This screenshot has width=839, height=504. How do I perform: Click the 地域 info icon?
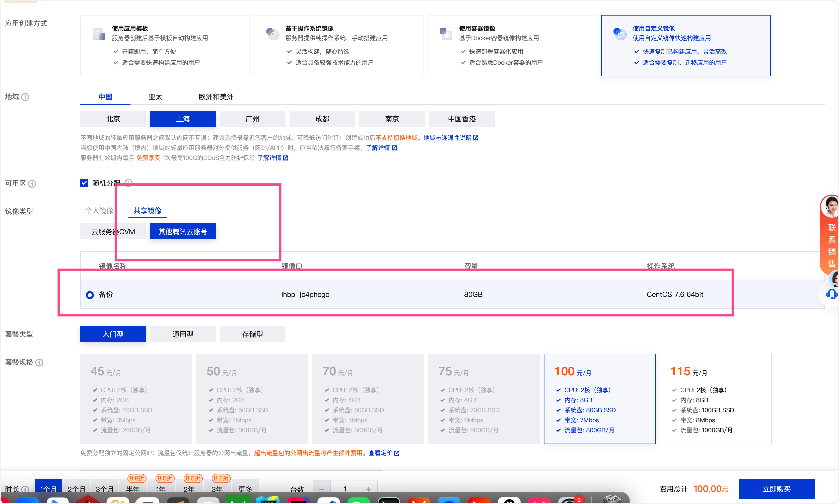25,97
